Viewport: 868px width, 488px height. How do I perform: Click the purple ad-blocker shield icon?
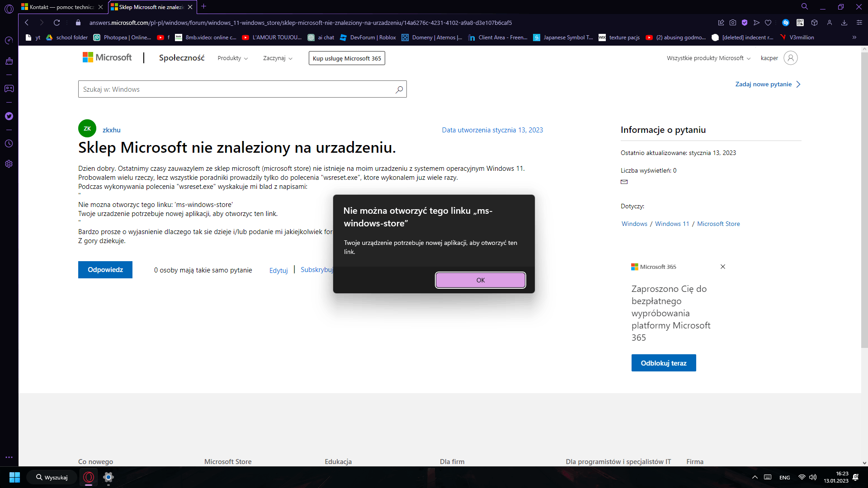745,23
